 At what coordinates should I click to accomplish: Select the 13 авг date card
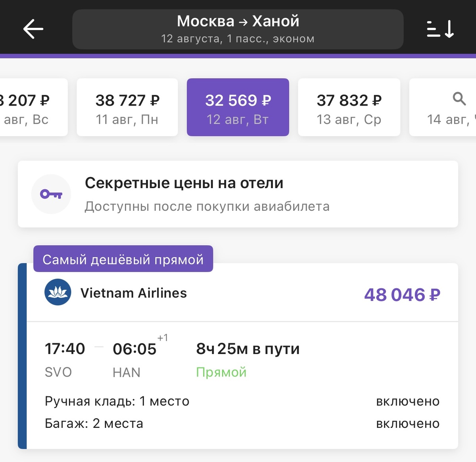[349, 107]
